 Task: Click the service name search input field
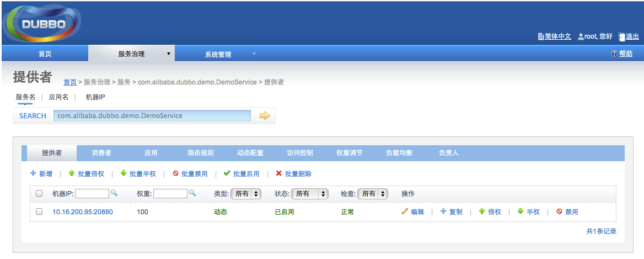coord(152,115)
